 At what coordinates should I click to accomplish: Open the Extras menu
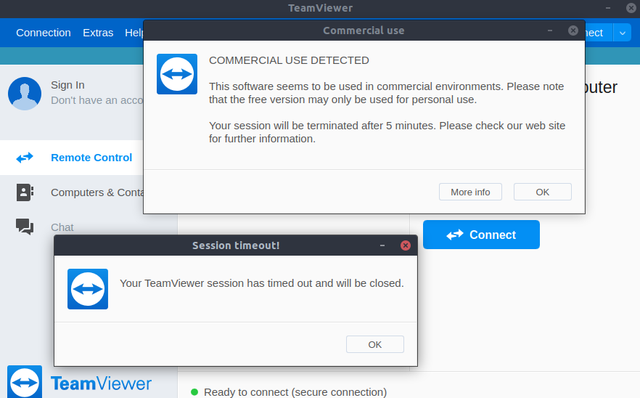pyautogui.click(x=98, y=33)
